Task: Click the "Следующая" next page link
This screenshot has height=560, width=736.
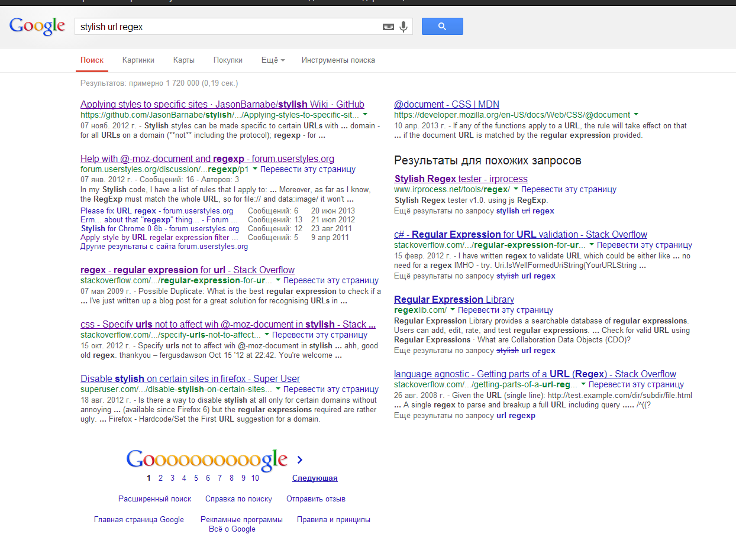Action: 314,478
